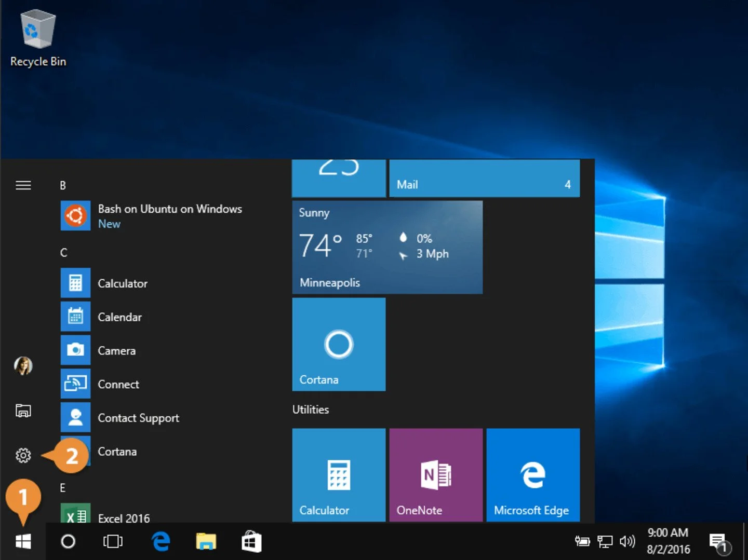
Task: Click the "New" label under Bash
Action: pyautogui.click(x=109, y=224)
